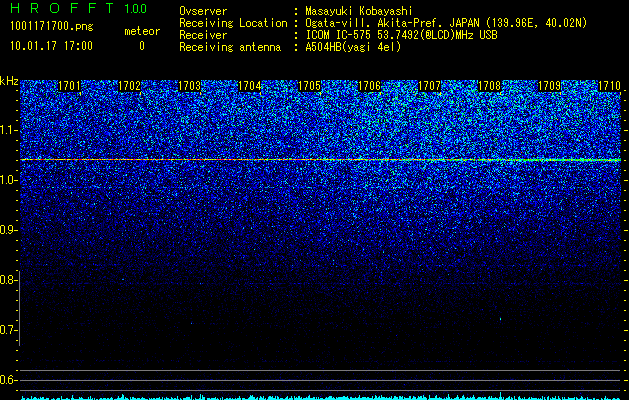Screen dimensions: 629x400
Task: Click the 1704 time marker
Action: coord(250,86)
